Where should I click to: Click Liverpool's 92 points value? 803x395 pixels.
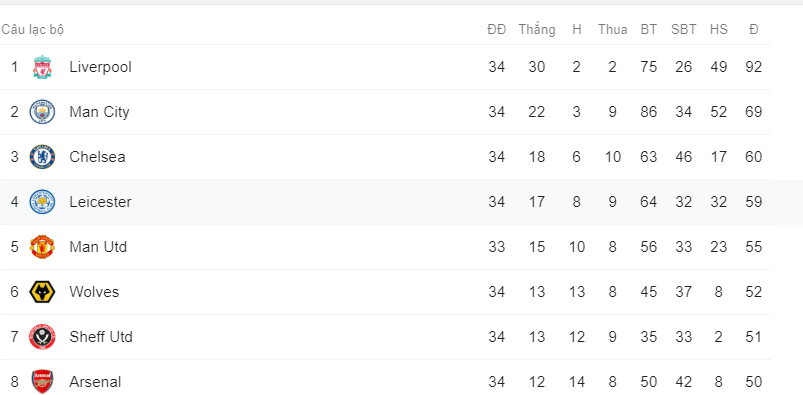point(754,67)
